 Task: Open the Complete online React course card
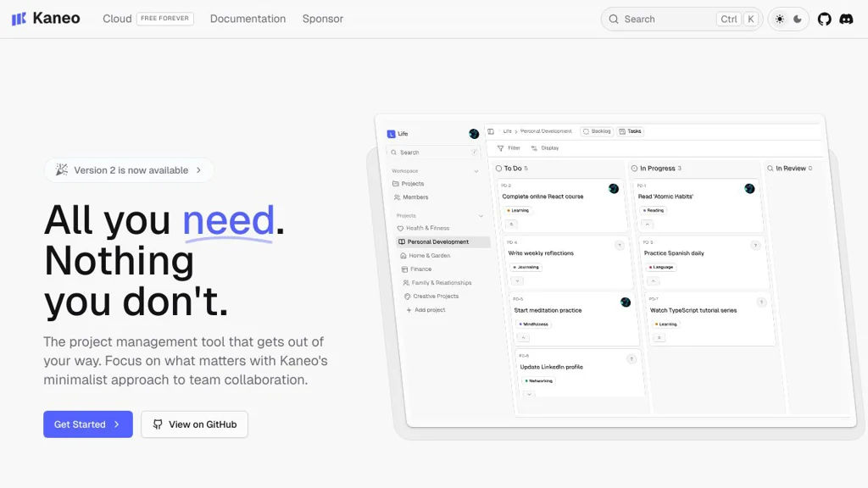point(560,205)
